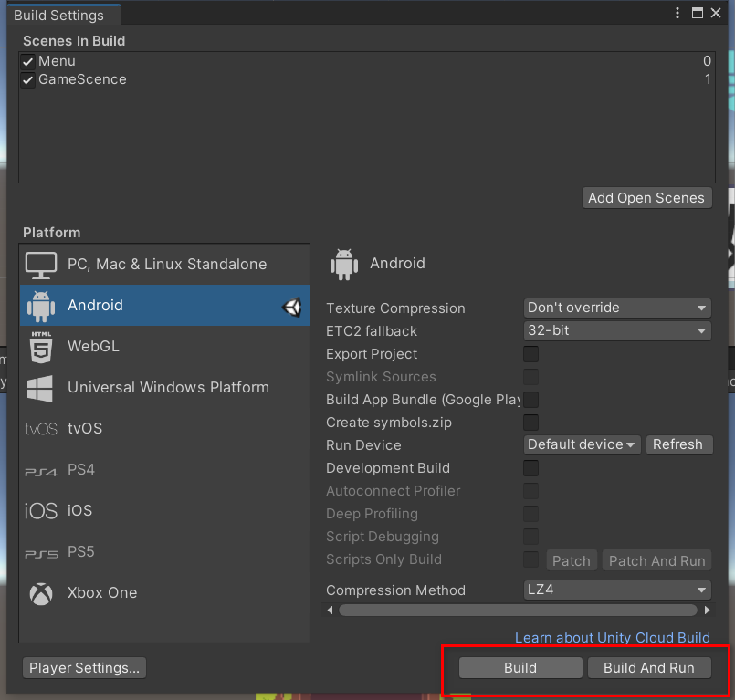The height and width of the screenshot is (700, 735).
Task: Open the Build Settings kebab menu
Action: 677,13
